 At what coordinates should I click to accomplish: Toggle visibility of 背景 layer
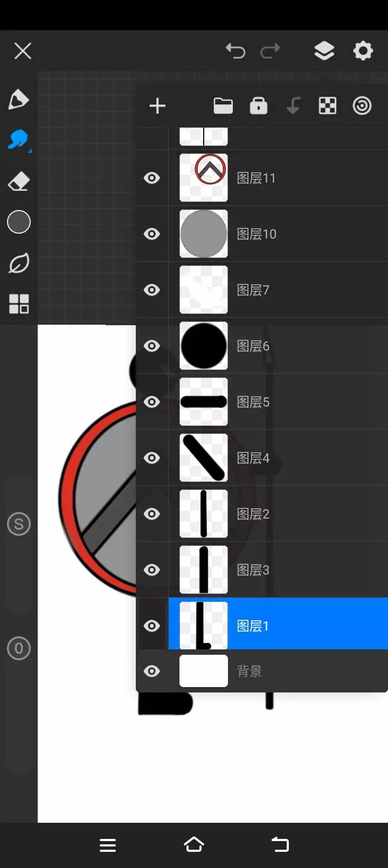point(152,671)
